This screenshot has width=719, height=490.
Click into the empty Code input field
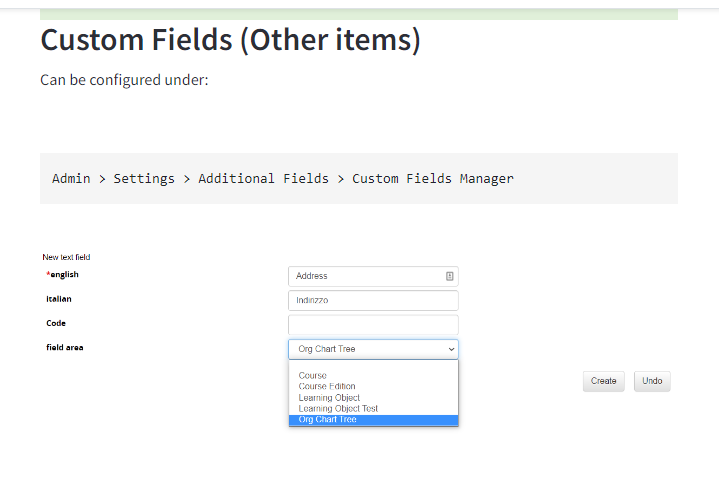pos(372,325)
